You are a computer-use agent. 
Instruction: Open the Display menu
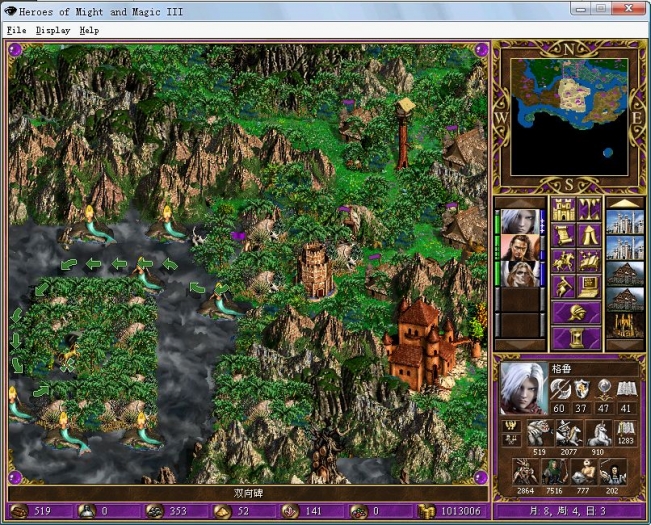[x=53, y=30]
